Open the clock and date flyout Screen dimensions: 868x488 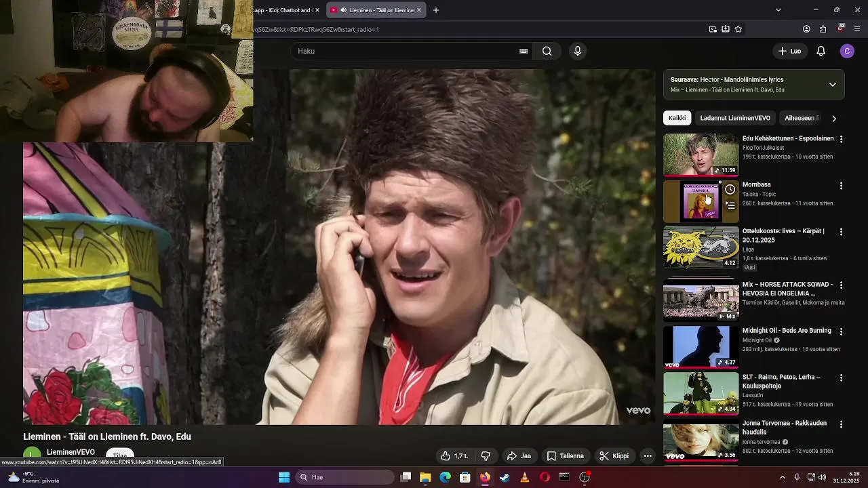point(848,477)
